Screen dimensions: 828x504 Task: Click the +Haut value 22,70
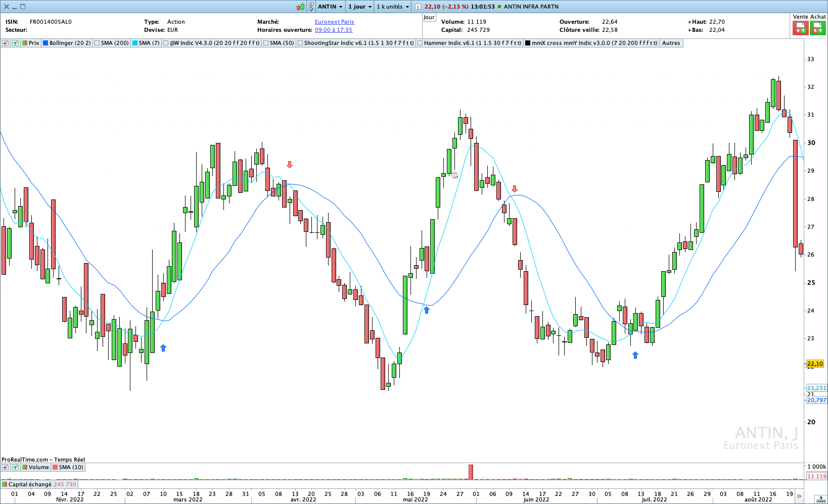point(717,22)
